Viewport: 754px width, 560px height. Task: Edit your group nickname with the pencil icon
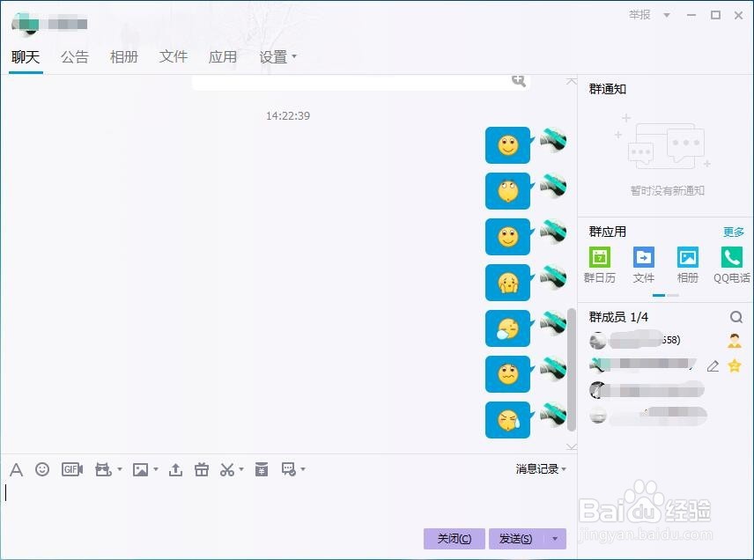click(713, 366)
